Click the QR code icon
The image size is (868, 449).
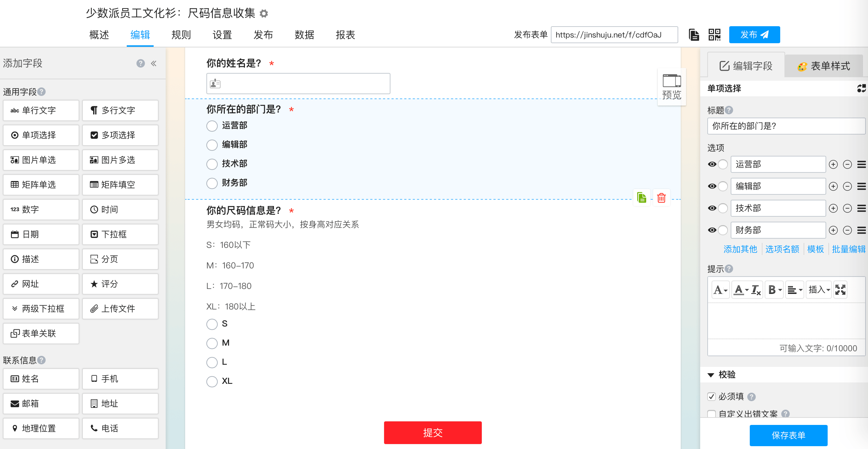click(x=714, y=35)
